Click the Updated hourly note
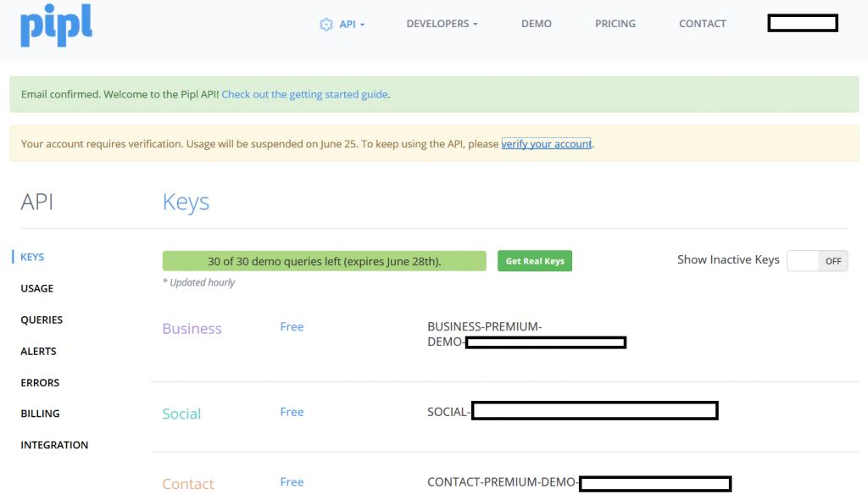868x500 pixels. (198, 282)
